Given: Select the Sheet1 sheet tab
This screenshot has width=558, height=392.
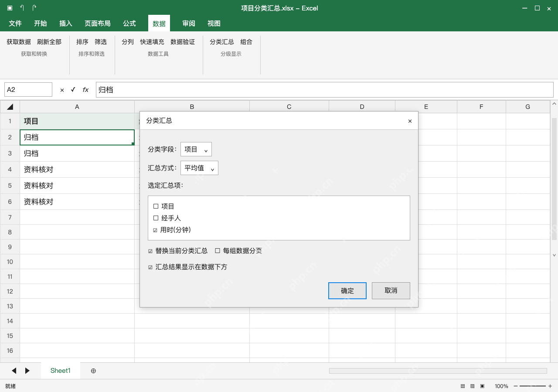Looking at the screenshot, I should (x=61, y=371).
